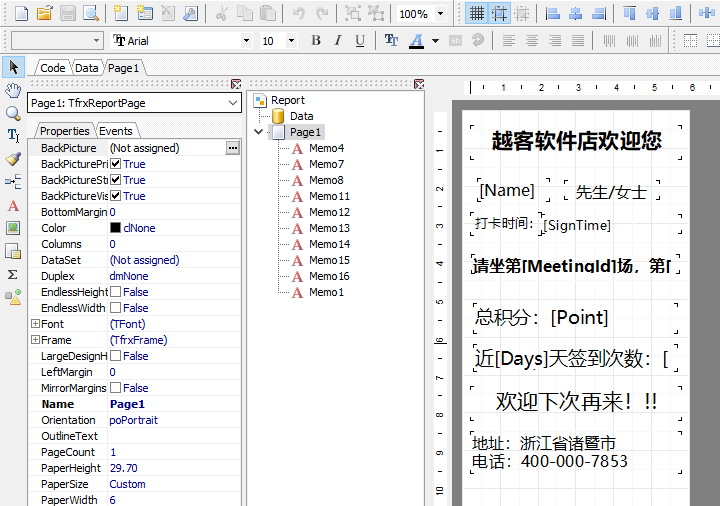Switch to the Events tab
720x506 pixels.
[116, 131]
